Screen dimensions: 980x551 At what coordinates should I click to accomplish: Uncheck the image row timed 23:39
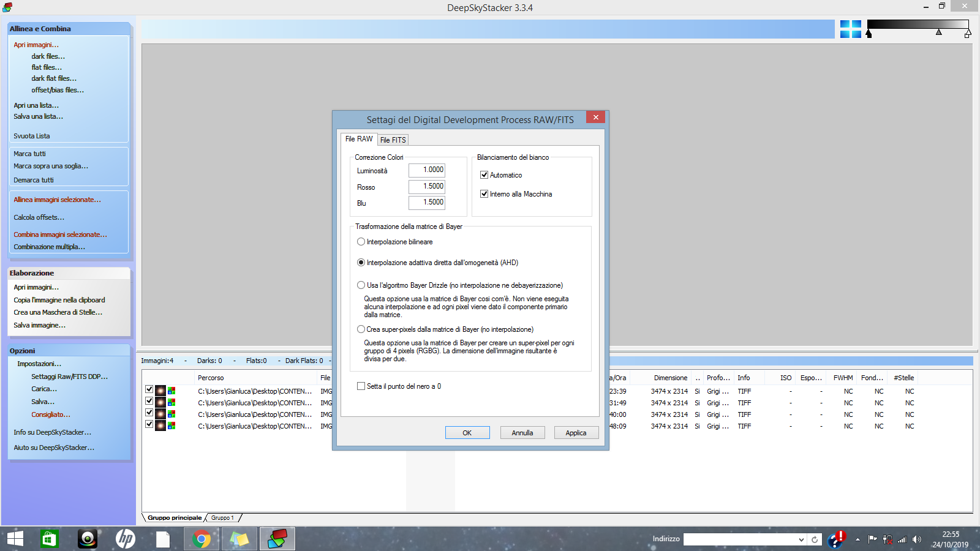(149, 389)
